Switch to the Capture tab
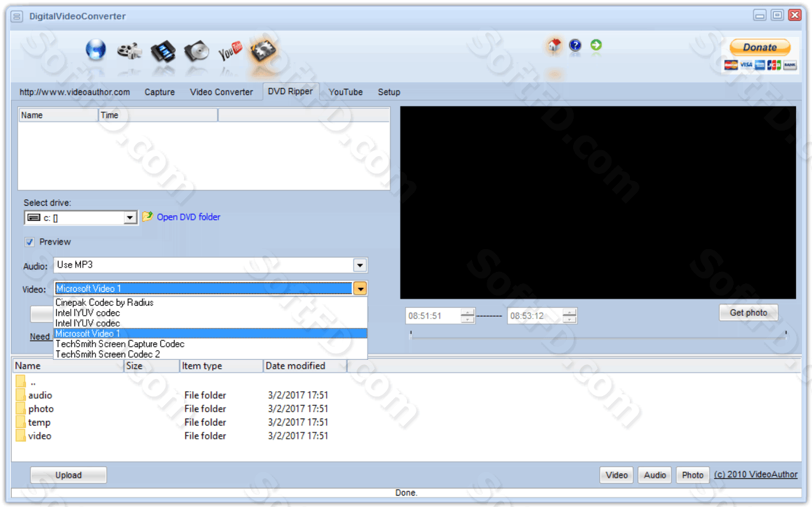 [159, 92]
